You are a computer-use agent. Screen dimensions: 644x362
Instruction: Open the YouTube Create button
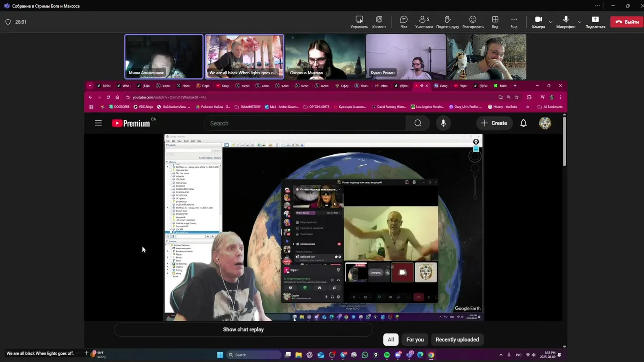click(494, 123)
